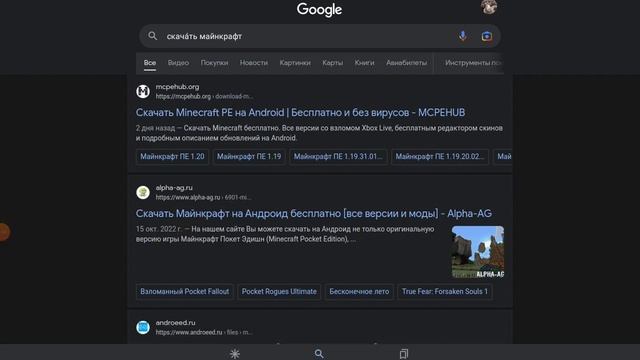Click the Майнкрафт ПЕ 1.19.31.01 chip

[x=338, y=157]
